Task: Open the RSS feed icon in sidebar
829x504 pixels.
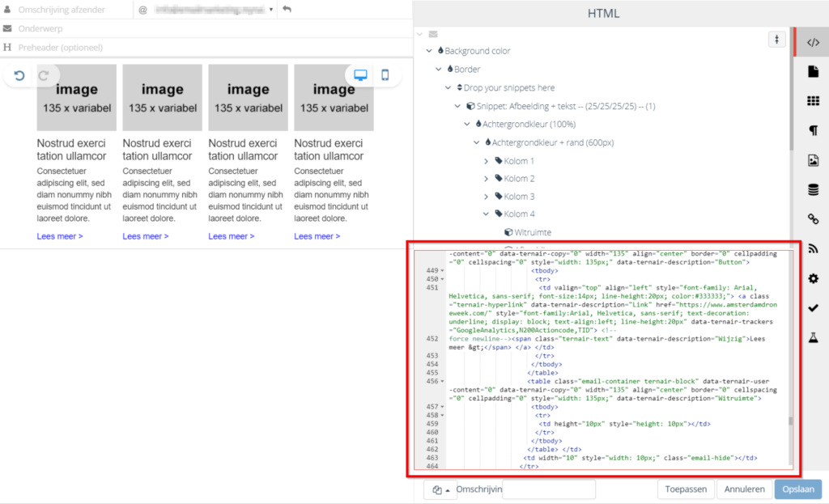Action: (813, 249)
